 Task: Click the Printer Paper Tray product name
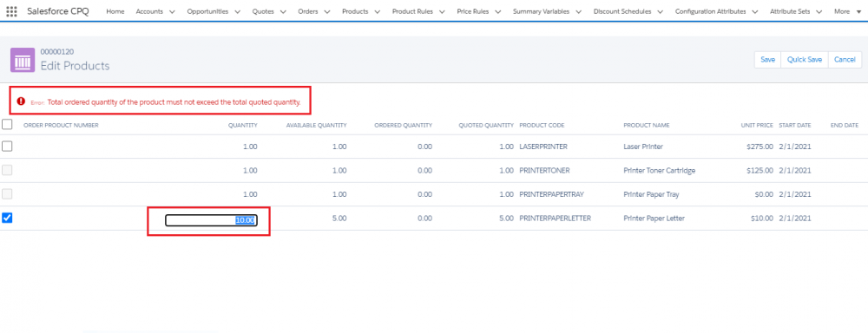click(651, 194)
